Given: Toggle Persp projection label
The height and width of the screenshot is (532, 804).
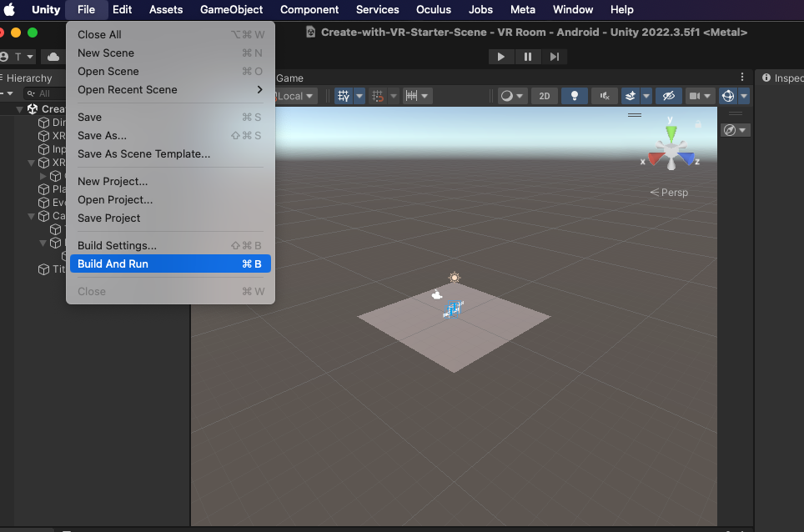Looking at the screenshot, I should (x=669, y=192).
